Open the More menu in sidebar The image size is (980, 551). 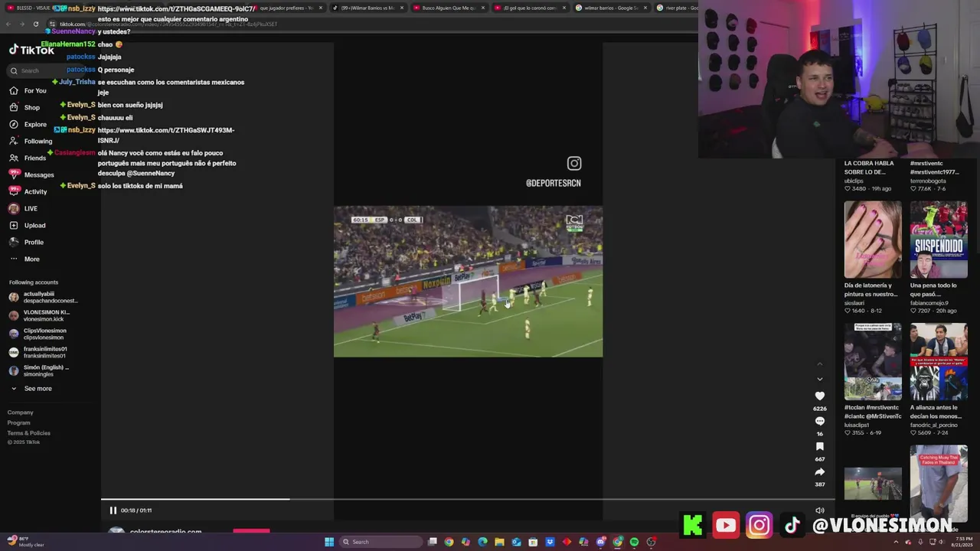(x=24, y=259)
